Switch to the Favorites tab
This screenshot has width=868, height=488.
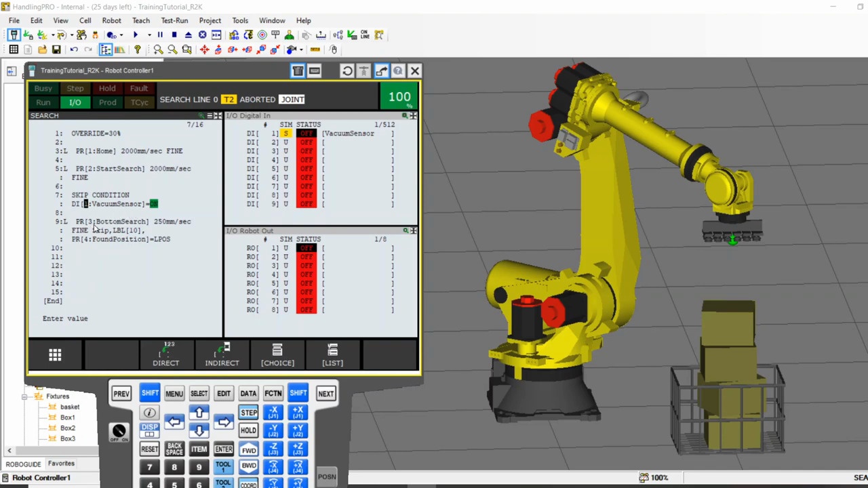tap(61, 463)
